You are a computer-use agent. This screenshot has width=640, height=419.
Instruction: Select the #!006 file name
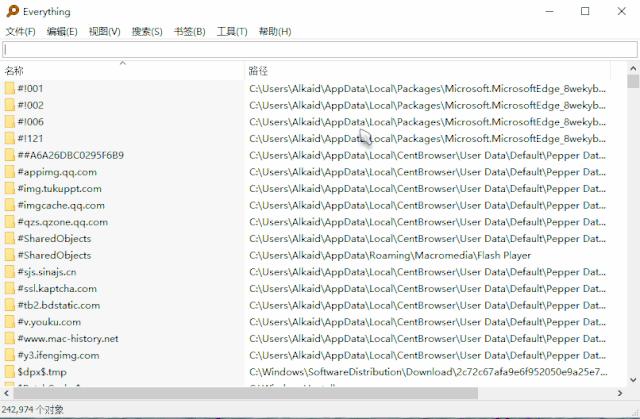point(31,122)
